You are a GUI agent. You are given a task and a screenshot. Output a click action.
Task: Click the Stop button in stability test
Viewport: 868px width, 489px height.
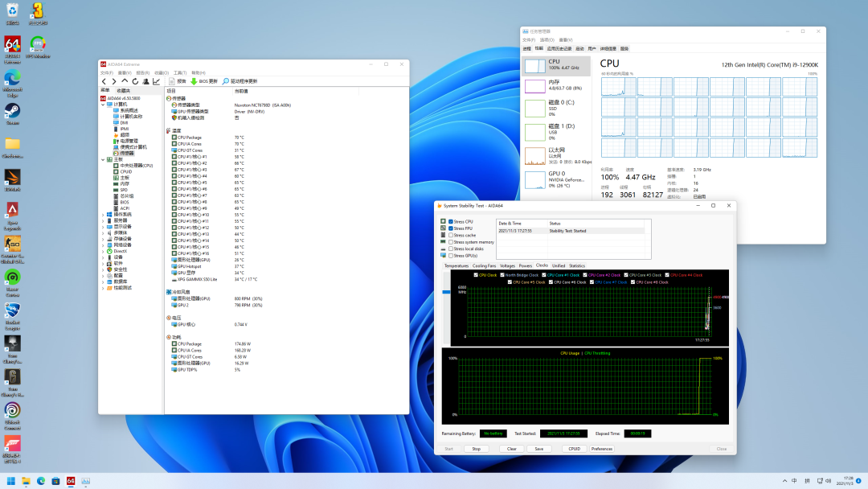pyautogui.click(x=476, y=449)
